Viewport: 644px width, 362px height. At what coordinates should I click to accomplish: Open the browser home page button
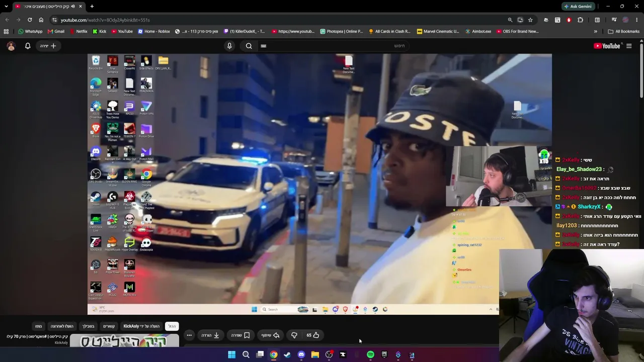[41, 20]
